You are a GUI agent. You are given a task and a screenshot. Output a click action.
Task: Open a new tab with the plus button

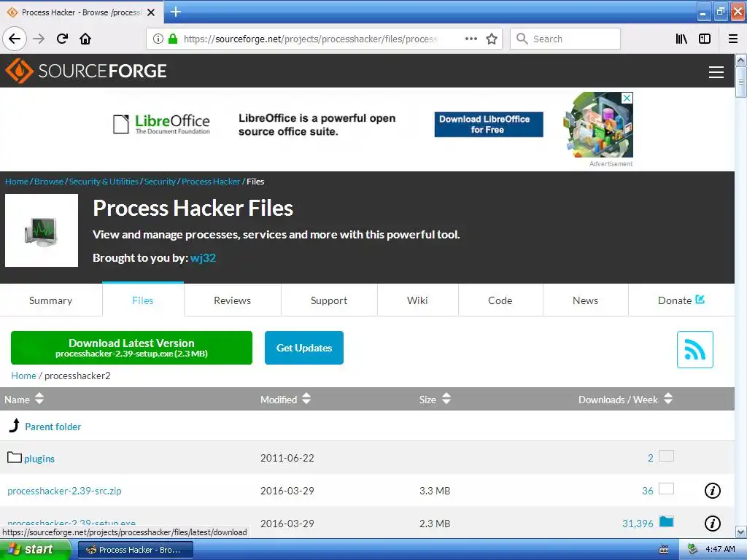click(x=175, y=12)
